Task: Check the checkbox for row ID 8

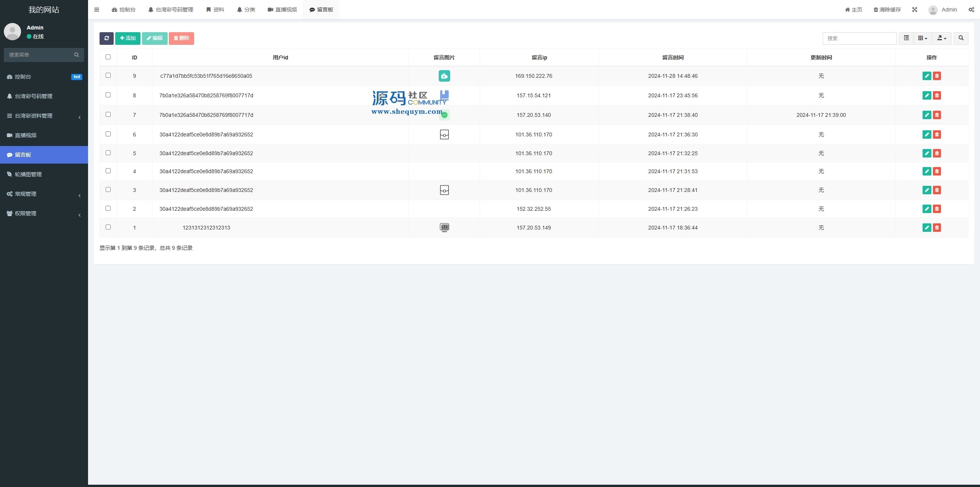Action: [x=108, y=95]
